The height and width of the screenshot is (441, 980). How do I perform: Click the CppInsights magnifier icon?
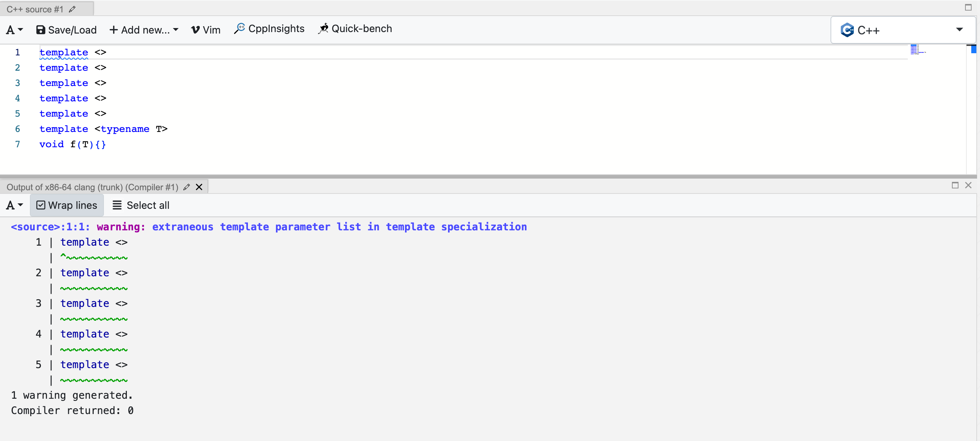(x=239, y=28)
